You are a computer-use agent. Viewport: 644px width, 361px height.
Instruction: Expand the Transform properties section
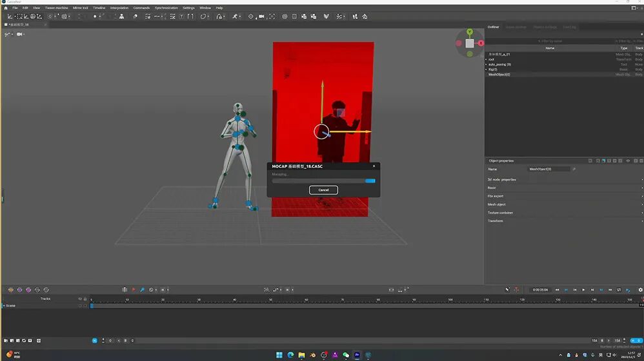[x=496, y=221]
